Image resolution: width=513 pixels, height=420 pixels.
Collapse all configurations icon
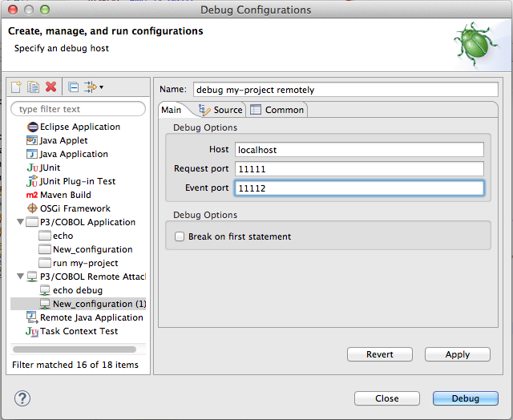point(73,87)
